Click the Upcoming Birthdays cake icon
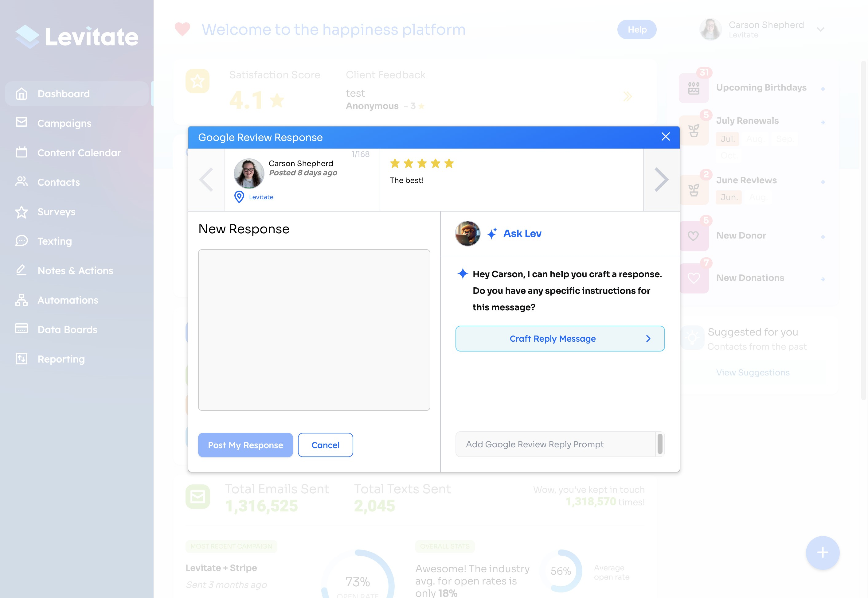 tap(693, 88)
